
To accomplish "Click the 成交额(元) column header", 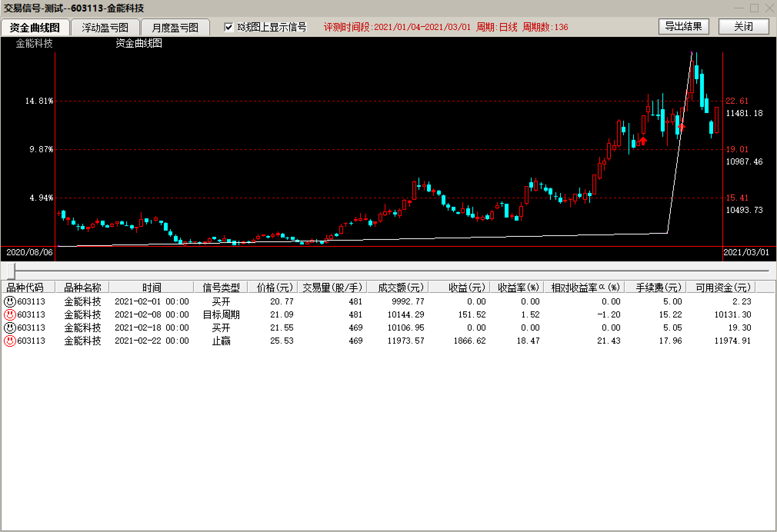I will [398, 287].
